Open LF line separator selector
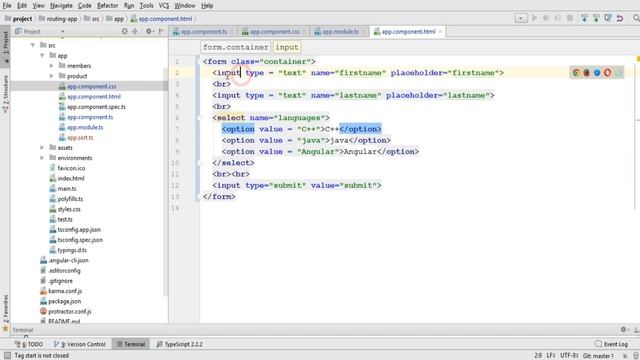This screenshot has height=360, width=640. [x=551, y=356]
